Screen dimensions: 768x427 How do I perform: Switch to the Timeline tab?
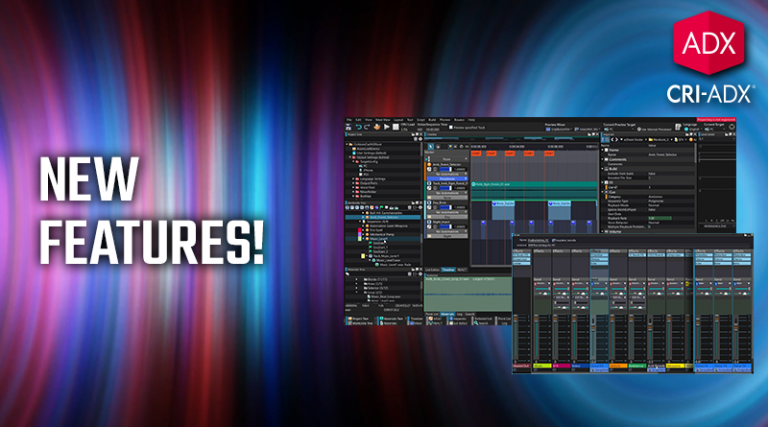(x=449, y=270)
